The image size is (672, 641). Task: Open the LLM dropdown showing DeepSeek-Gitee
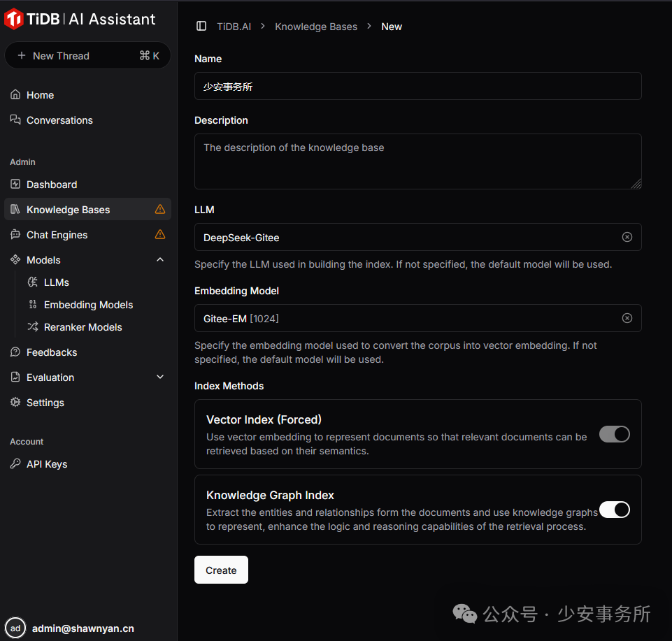click(418, 237)
